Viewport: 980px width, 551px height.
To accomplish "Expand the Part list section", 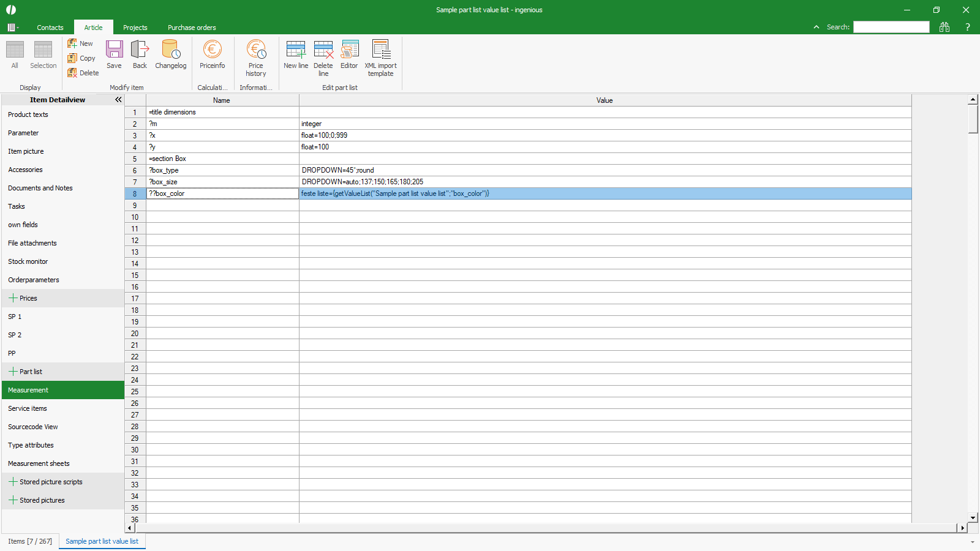I will click(13, 372).
